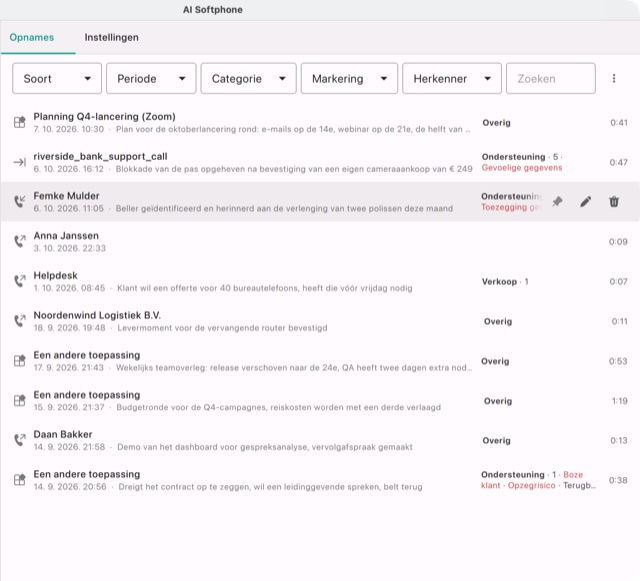
Task: Edit the Femke Mulder recording
Action: pyautogui.click(x=586, y=201)
